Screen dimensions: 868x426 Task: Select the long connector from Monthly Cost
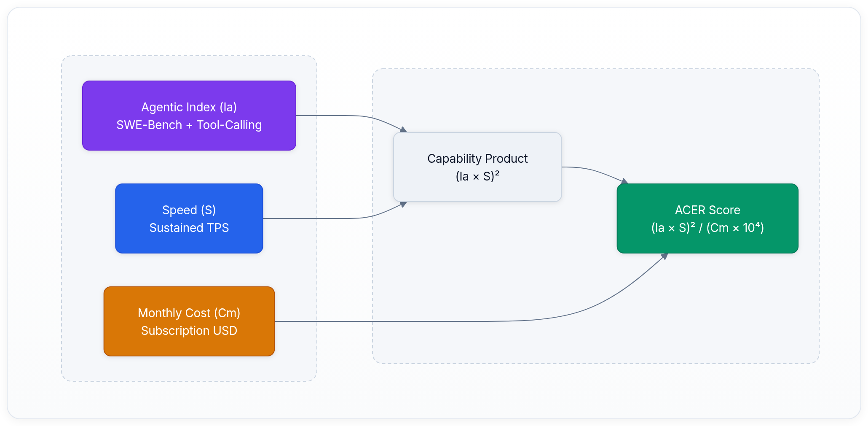click(421, 321)
